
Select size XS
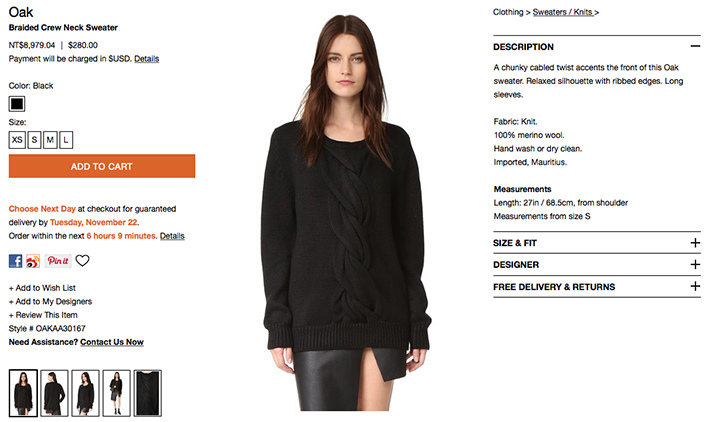click(17, 140)
